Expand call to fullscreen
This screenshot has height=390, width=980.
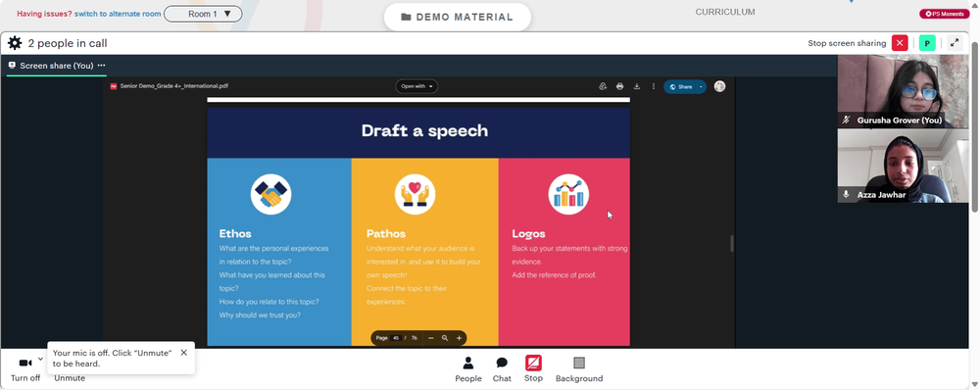coord(955,43)
